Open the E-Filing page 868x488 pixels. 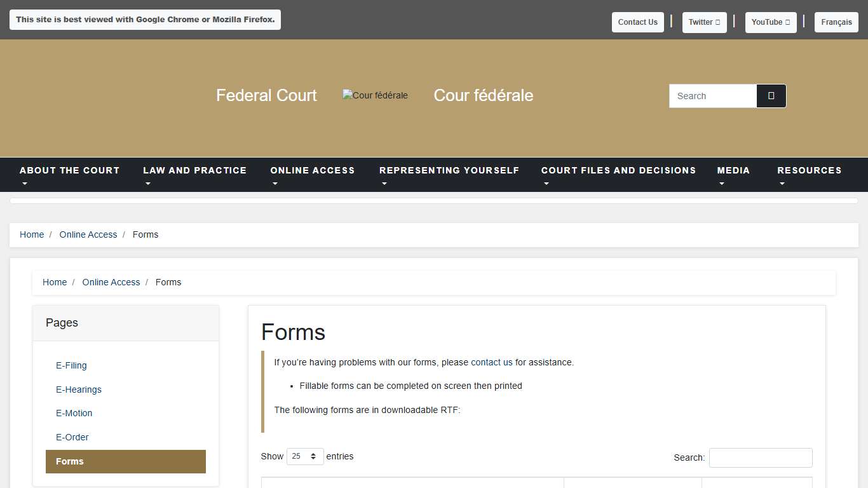pos(71,365)
